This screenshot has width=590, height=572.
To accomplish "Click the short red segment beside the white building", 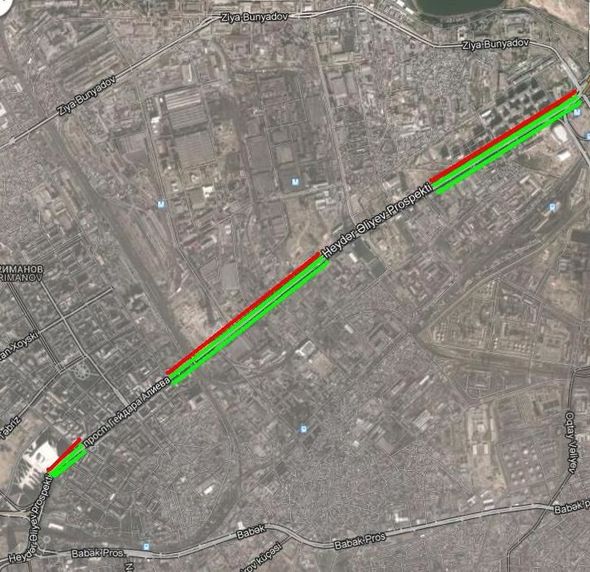I will (x=64, y=454).
